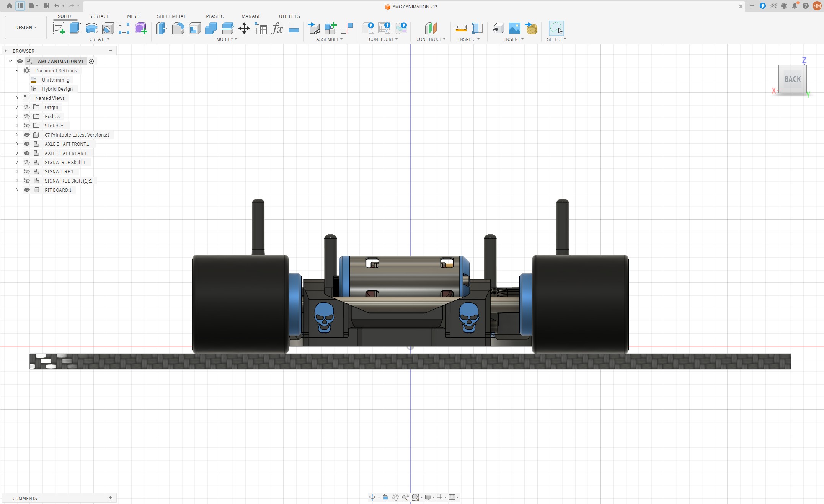
Task: Switch to the SURFACE tab
Action: click(x=99, y=16)
